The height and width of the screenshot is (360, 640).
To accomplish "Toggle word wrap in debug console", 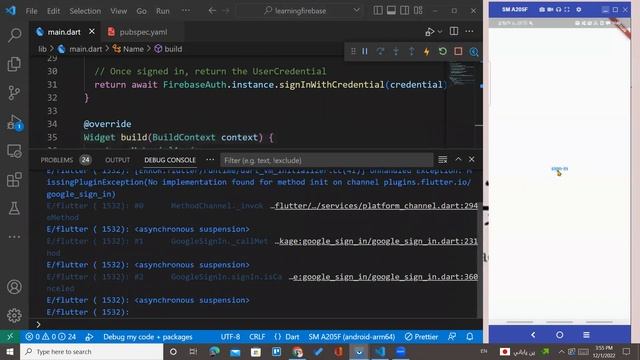I will (443, 160).
